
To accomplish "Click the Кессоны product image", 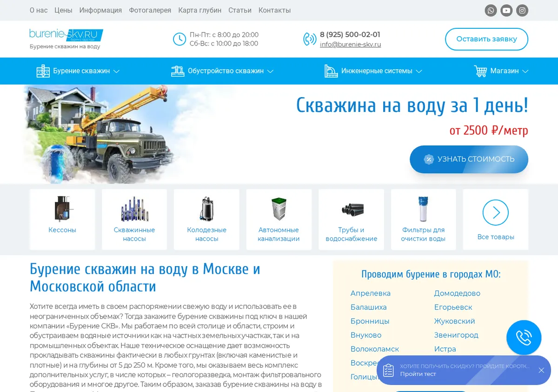I will (x=62, y=209).
